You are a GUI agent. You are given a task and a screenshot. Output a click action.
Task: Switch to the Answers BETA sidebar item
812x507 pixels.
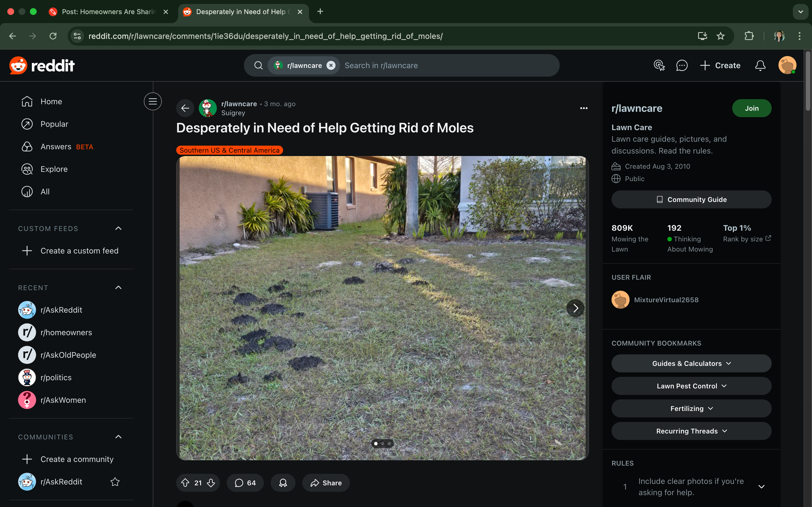56,146
